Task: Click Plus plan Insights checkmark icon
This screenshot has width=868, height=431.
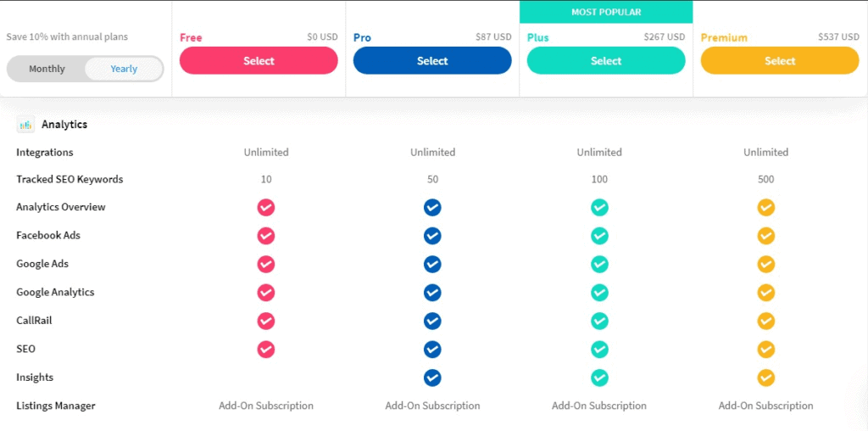Action: (599, 378)
